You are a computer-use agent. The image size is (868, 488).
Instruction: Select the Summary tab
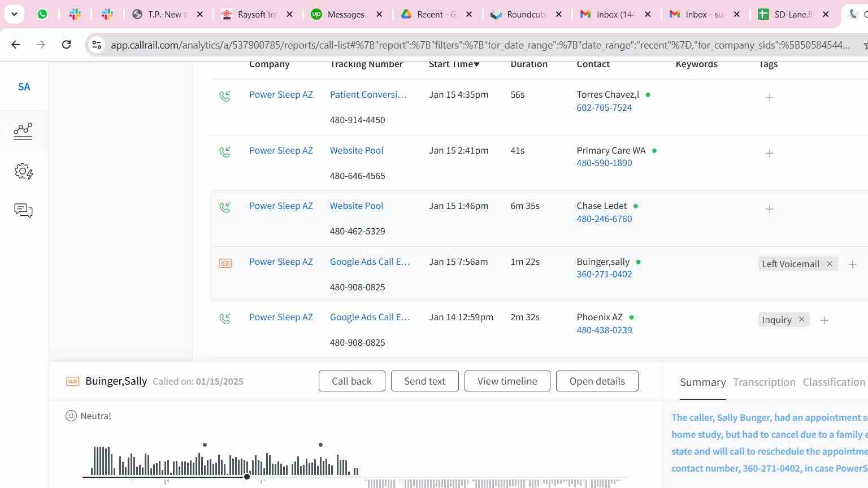[x=703, y=382]
